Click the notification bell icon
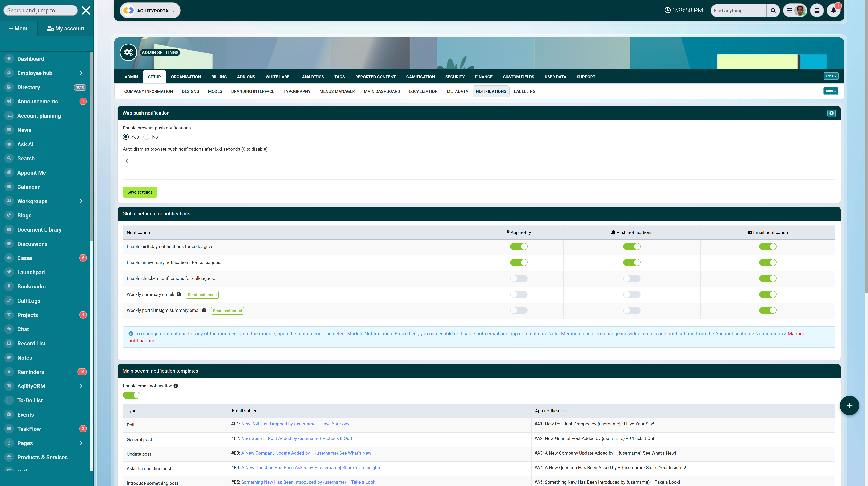This screenshot has height=486, width=868. point(833,10)
